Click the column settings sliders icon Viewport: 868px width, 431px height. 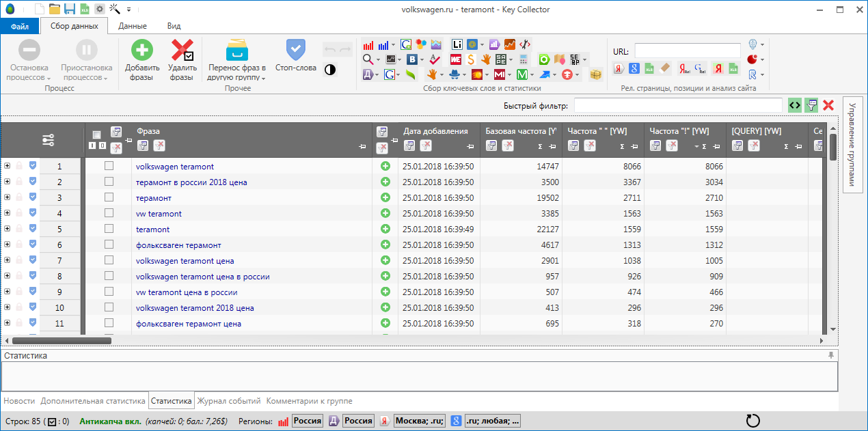tap(48, 140)
